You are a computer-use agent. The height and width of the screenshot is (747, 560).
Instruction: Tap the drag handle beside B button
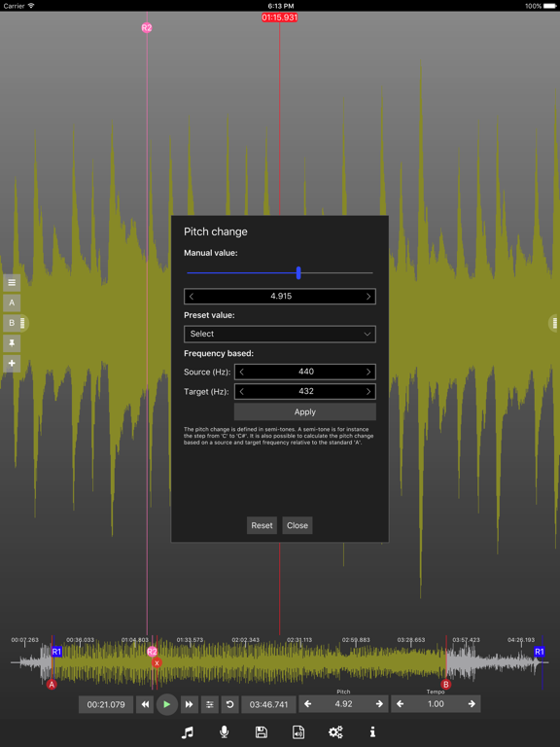[x=23, y=323]
